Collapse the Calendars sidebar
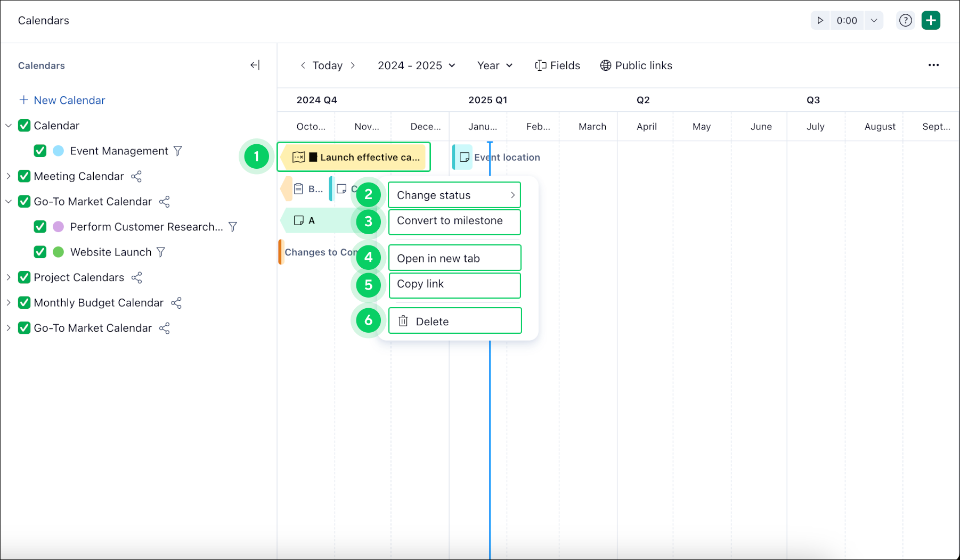The width and height of the screenshot is (960, 560). (255, 65)
